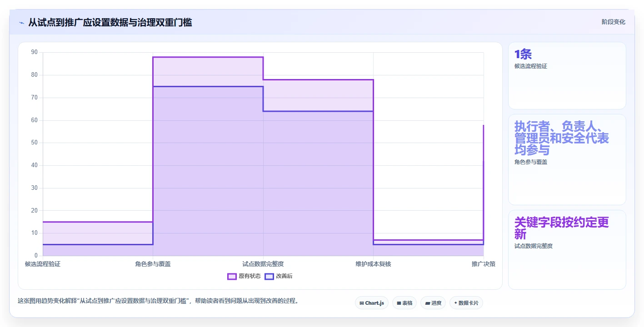Screen dimensions: 644x327
Task: Click the 试点数据完整度 card caption
Action: 534,246
